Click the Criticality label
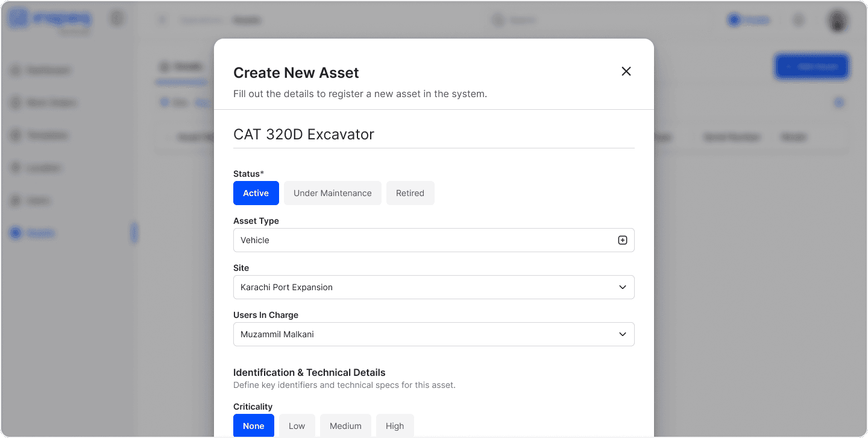Viewport: 868px width, 438px height. click(x=253, y=407)
